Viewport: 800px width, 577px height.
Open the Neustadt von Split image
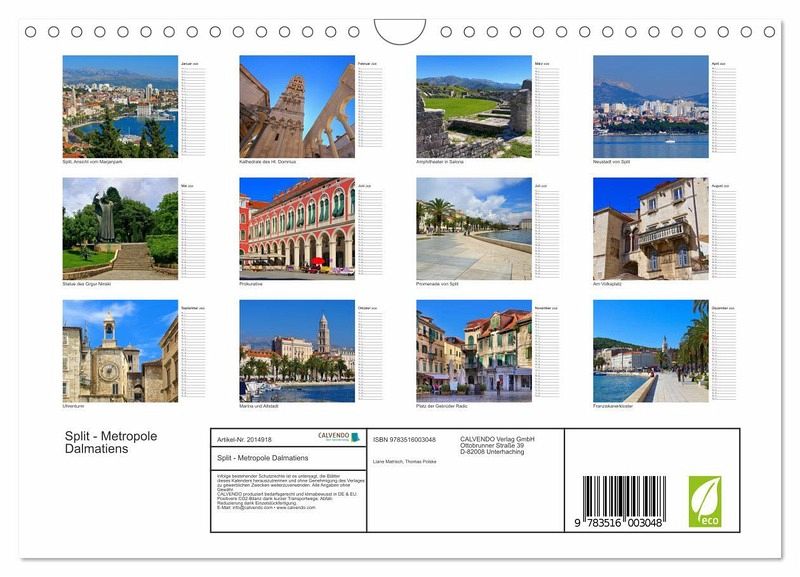pos(650,106)
